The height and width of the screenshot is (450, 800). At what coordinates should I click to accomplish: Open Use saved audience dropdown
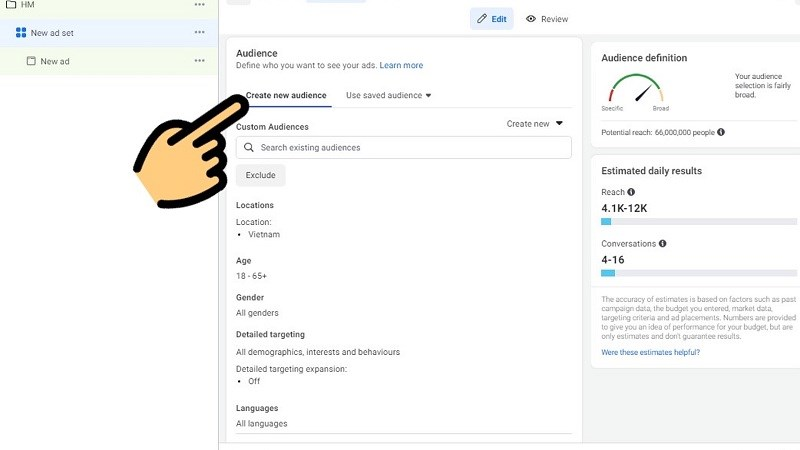[x=388, y=95]
